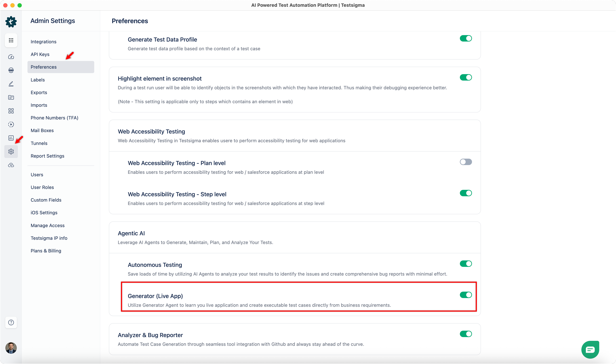Open the dashboard gauge icon
The image size is (616, 364).
pyautogui.click(x=11, y=57)
